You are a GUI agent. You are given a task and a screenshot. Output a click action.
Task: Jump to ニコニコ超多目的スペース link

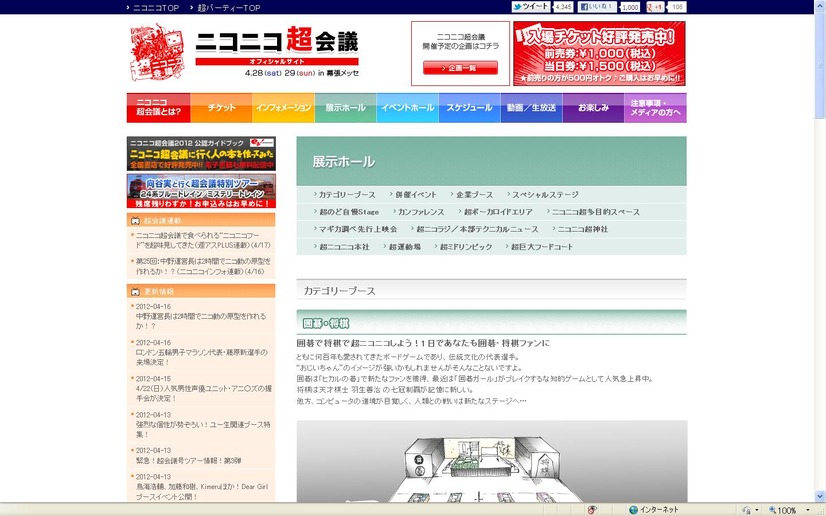click(x=595, y=212)
